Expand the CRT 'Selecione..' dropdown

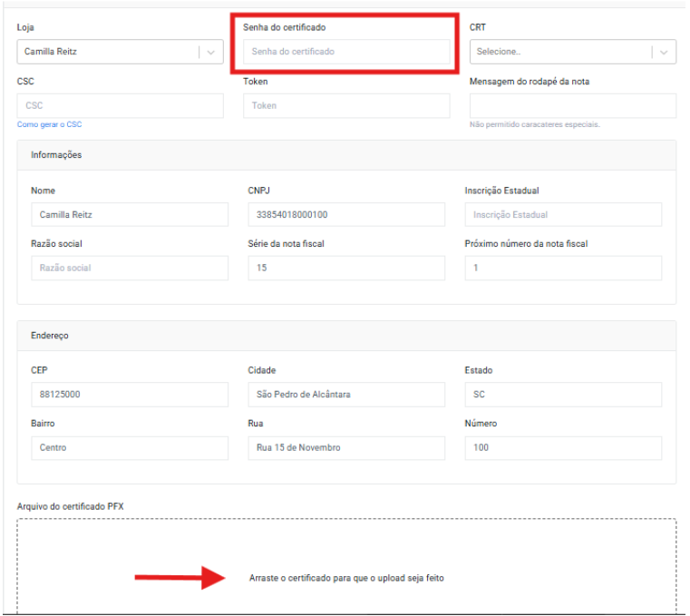(x=665, y=53)
